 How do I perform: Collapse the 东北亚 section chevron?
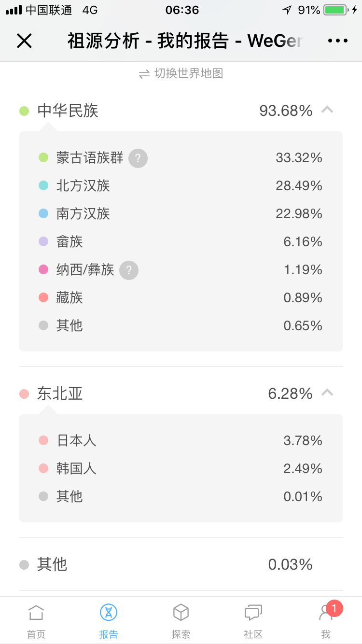pos(327,393)
